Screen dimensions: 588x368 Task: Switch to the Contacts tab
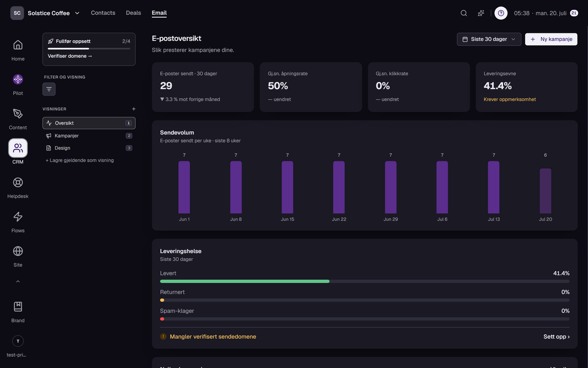103,13
